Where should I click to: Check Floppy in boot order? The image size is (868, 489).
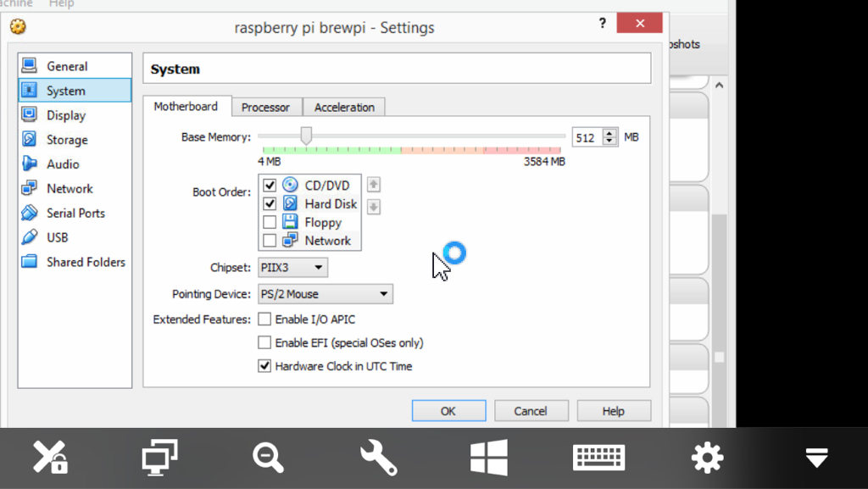270,222
